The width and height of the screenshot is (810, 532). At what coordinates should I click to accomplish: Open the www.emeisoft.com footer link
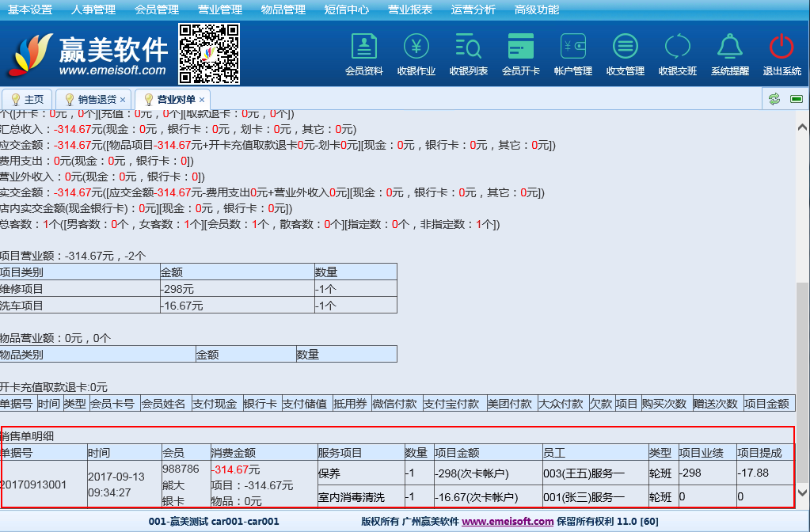click(508, 522)
